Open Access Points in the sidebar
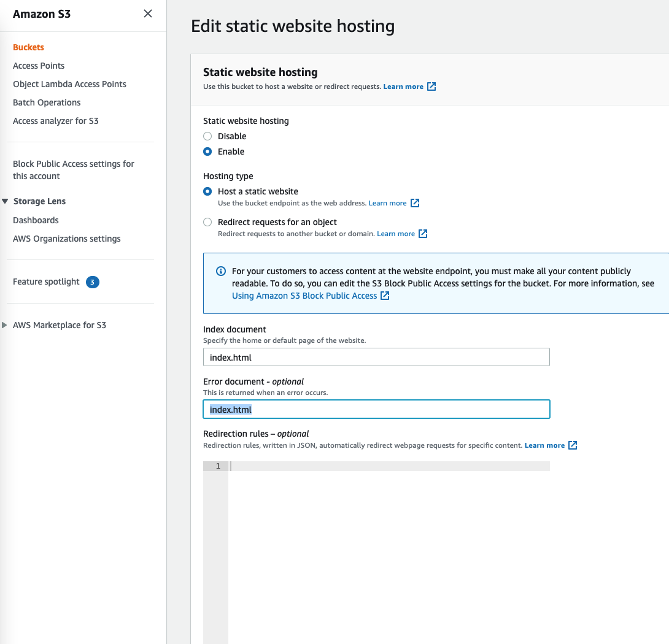 click(39, 66)
